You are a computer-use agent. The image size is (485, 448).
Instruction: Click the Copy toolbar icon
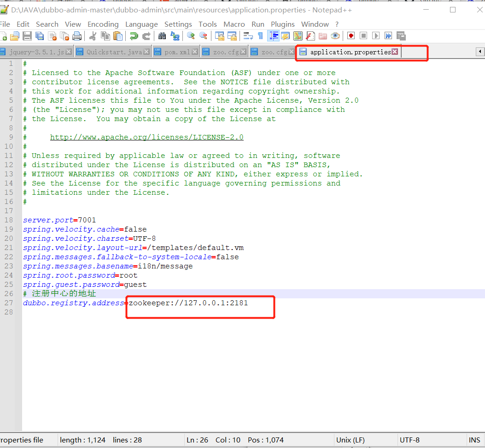[x=105, y=36]
